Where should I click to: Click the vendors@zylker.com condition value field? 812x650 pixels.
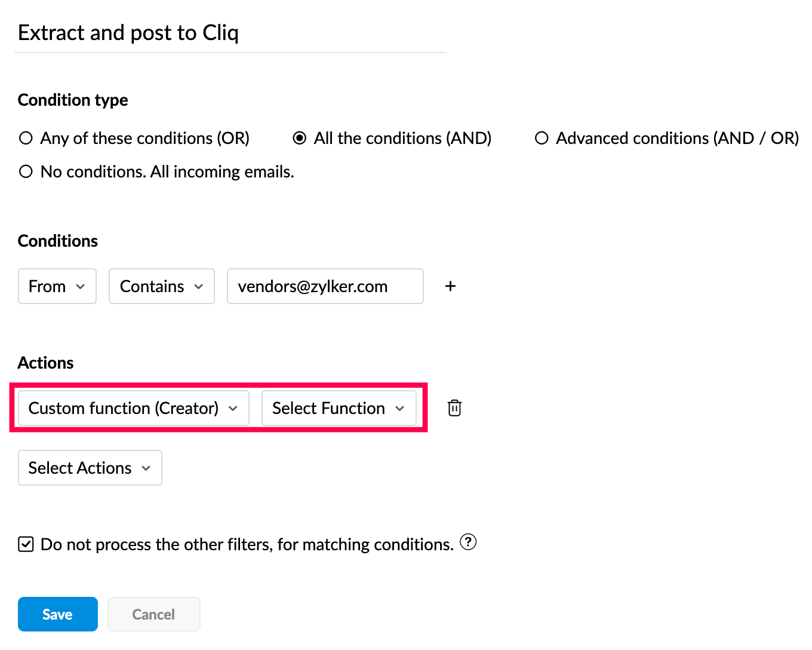tap(325, 287)
